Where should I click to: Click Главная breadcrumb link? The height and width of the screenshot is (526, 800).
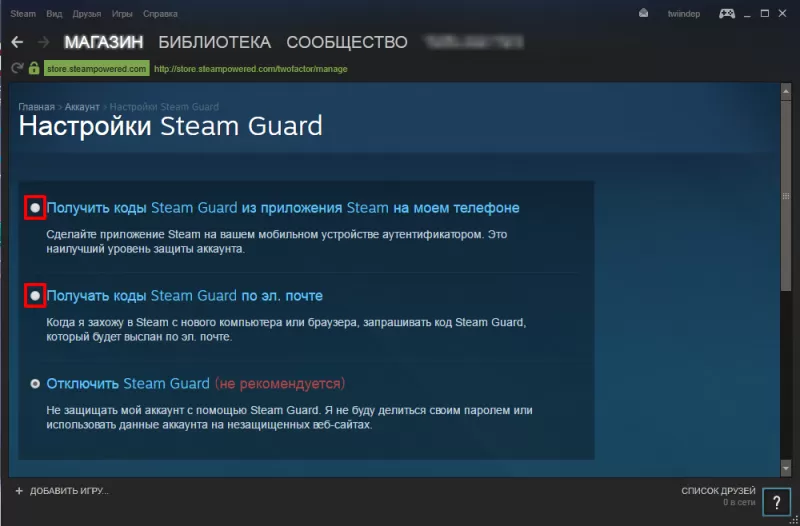pyautogui.click(x=36, y=107)
